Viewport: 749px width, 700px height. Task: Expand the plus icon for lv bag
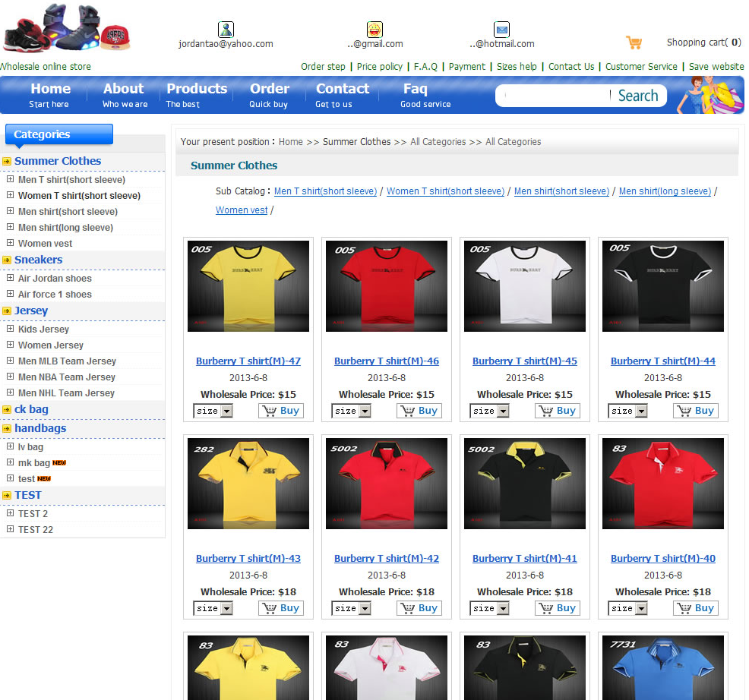pyautogui.click(x=10, y=446)
